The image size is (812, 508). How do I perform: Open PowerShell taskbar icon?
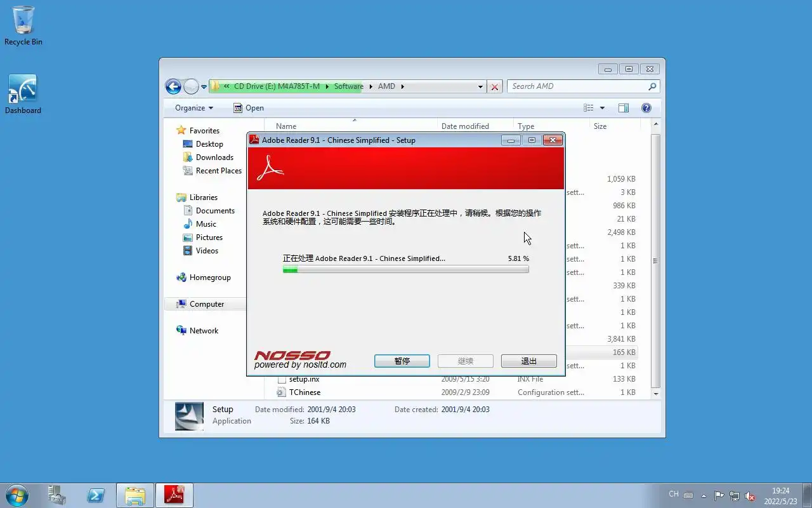[96, 495]
